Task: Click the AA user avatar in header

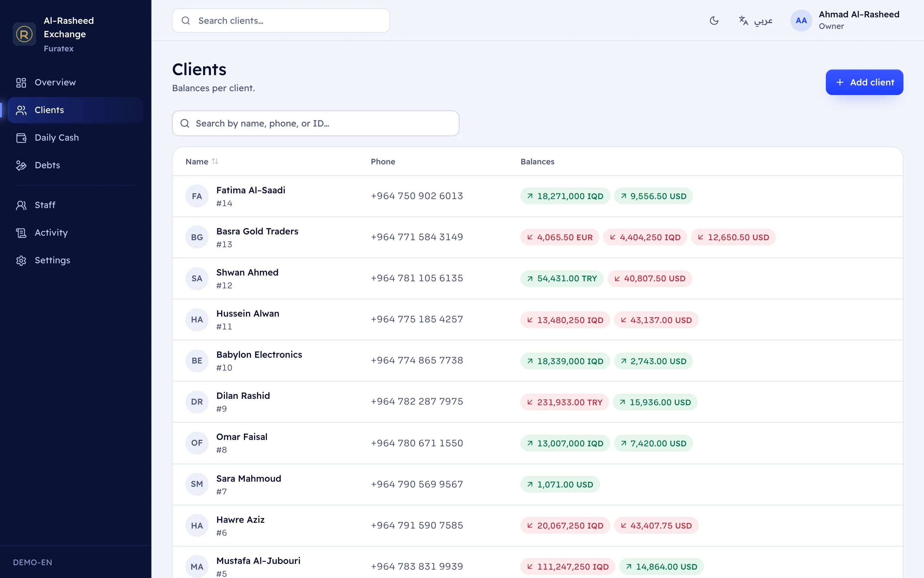Action: tap(801, 21)
